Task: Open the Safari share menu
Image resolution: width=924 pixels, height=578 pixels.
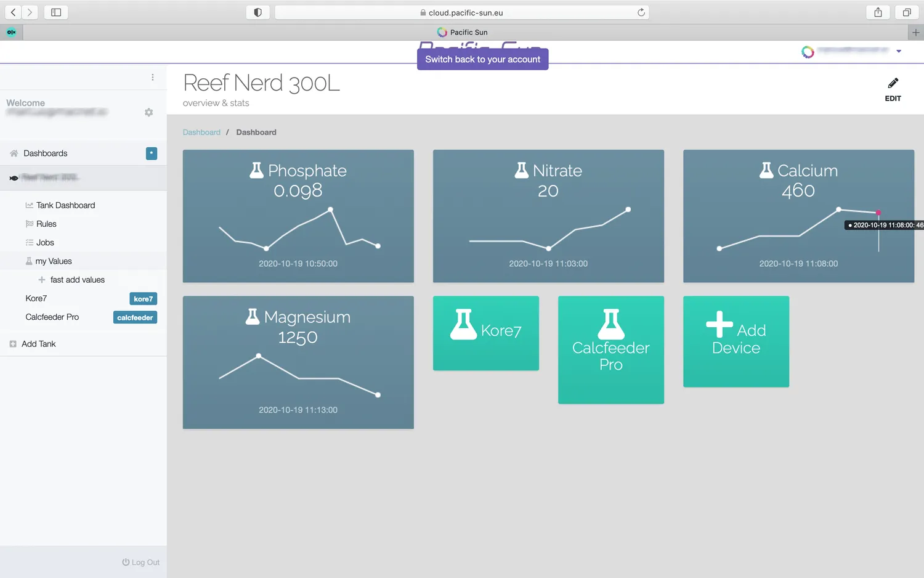Action: click(878, 12)
